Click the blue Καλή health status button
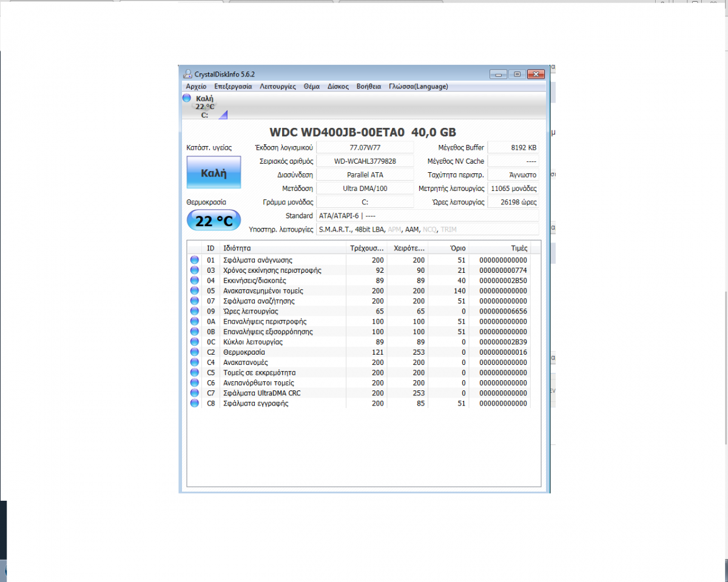Viewport: 728px width, 582px height. (214, 173)
